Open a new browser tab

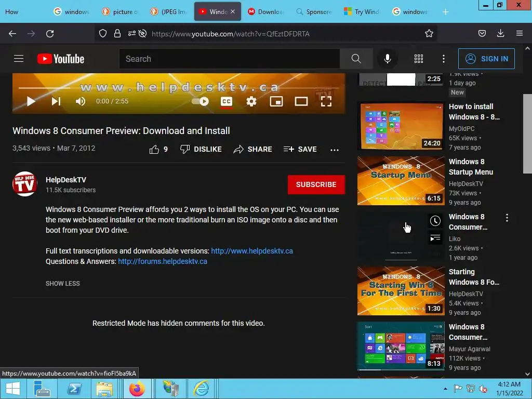pyautogui.click(x=445, y=12)
